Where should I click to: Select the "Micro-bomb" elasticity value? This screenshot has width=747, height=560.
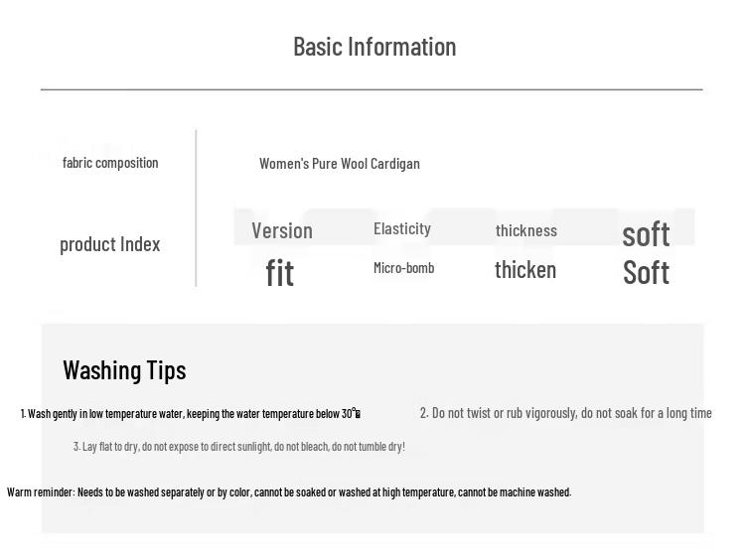pos(403,268)
